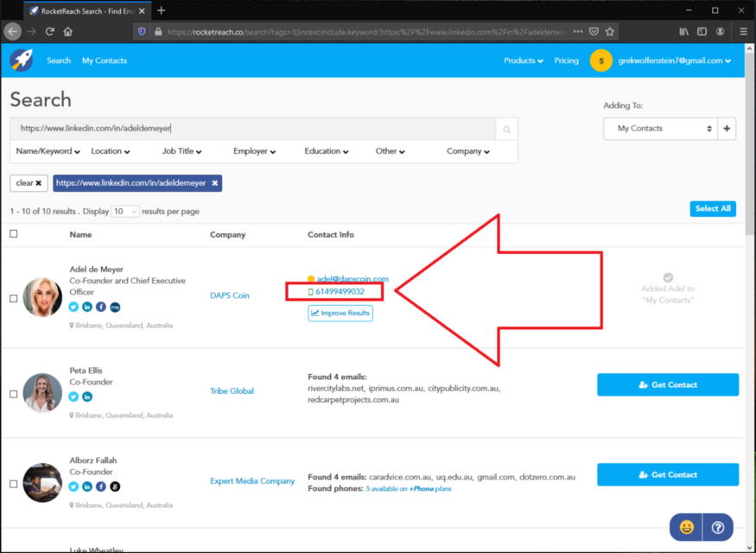
Task: Go back with the browser back arrow
Action: [13, 31]
